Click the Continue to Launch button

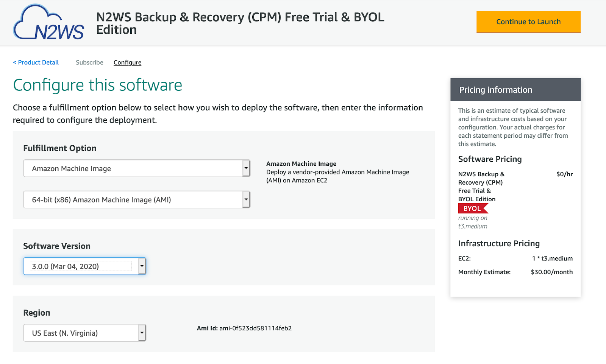[528, 22]
